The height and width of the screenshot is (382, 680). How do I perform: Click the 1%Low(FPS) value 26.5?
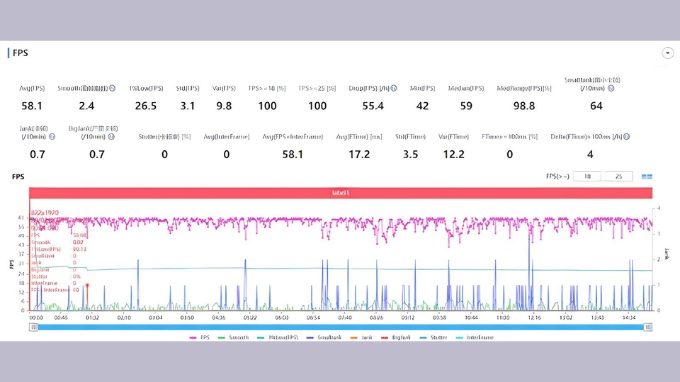tap(146, 106)
